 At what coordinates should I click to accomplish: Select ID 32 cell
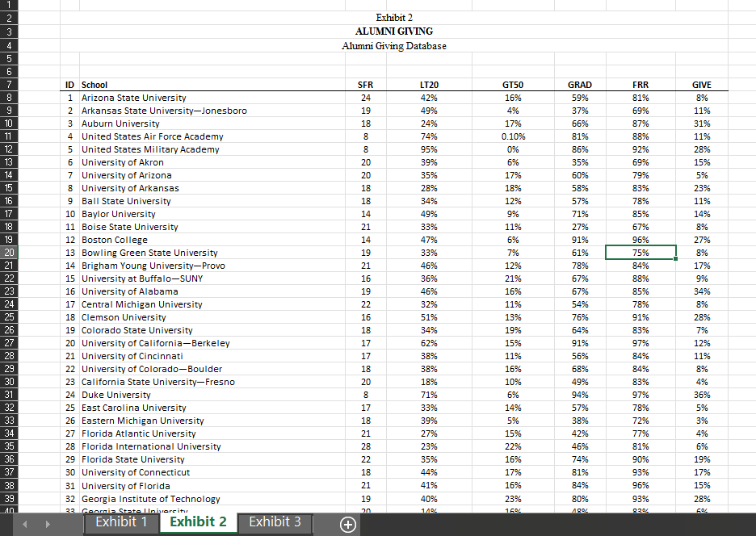70,499
